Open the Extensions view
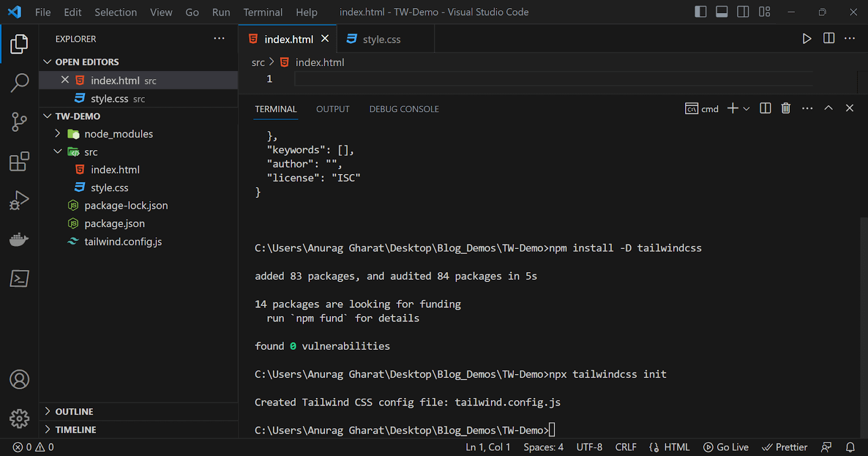This screenshot has height=456, width=868. pyautogui.click(x=19, y=161)
